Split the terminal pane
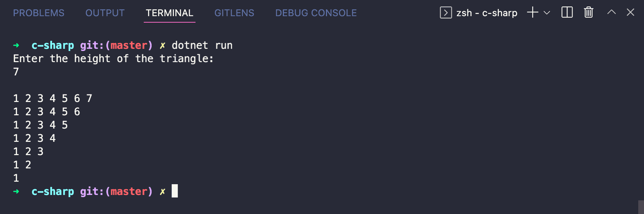 point(567,13)
